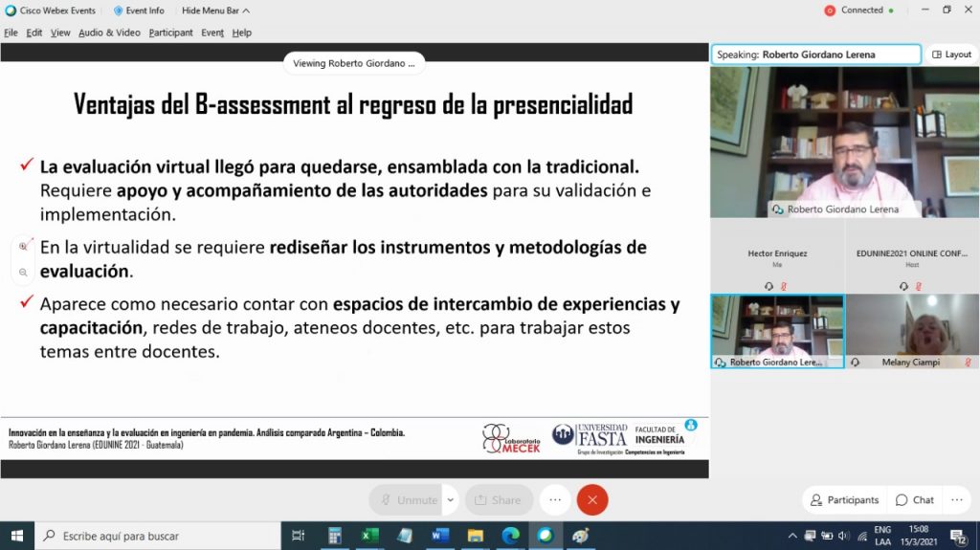Viewport: 980px width, 550px height.
Task: Click the Share content button
Action: 499,499
